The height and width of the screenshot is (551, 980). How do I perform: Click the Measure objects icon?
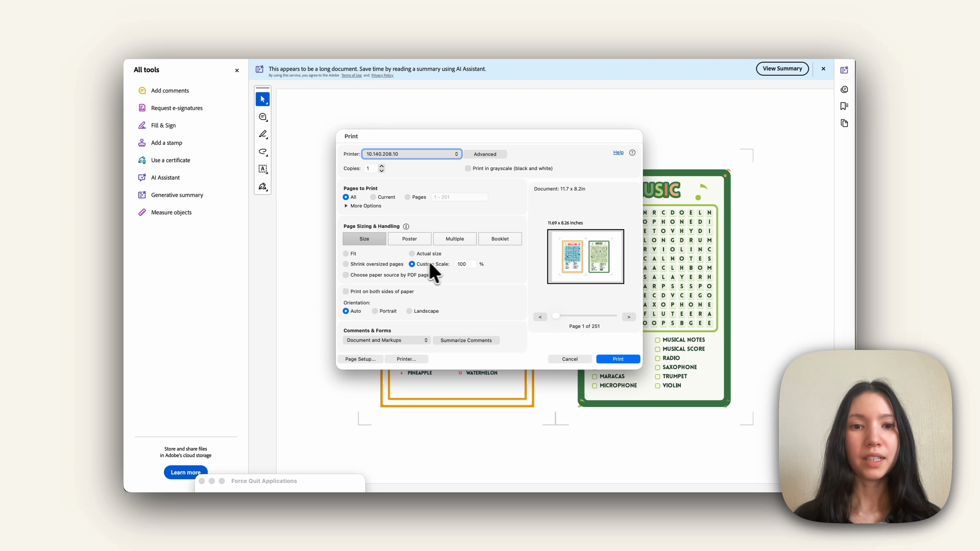pyautogui.click(x=142, y=212)
